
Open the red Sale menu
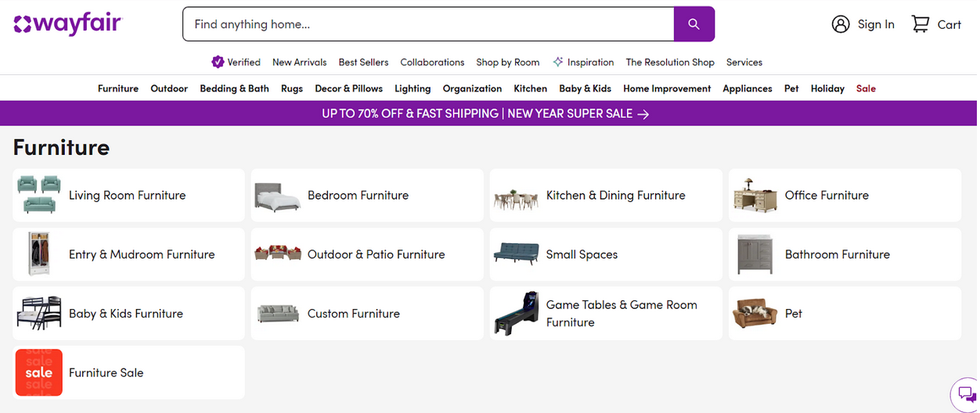tap(866, 88)
